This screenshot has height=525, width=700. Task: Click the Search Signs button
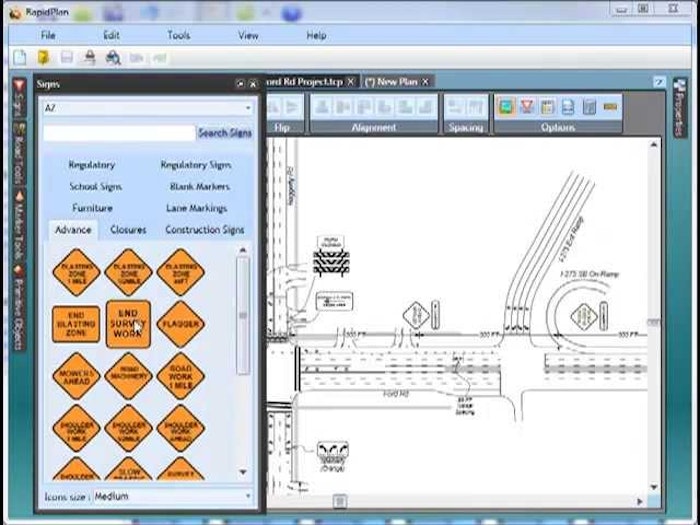tap(225, 132)
